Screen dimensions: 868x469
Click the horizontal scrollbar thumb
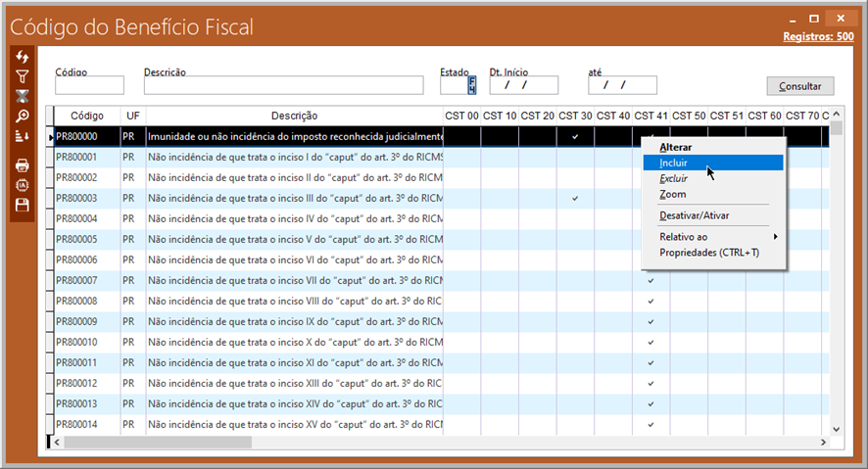[x=157, y=443]
